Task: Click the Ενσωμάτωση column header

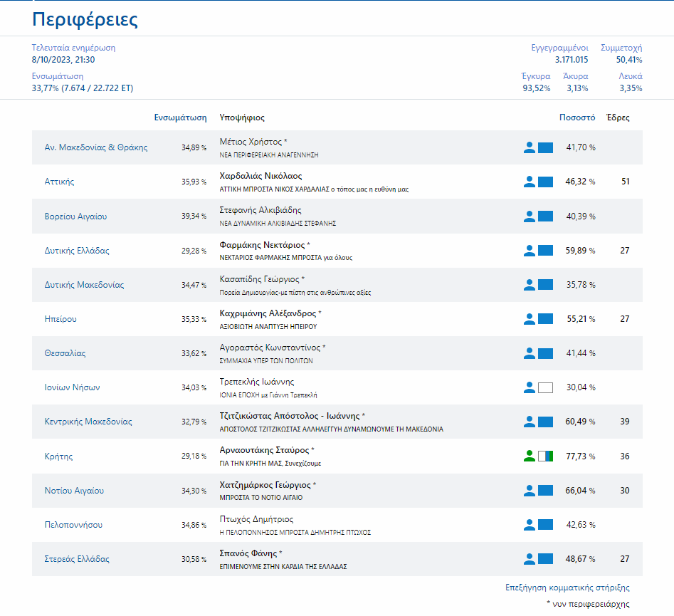Action: 180,118
